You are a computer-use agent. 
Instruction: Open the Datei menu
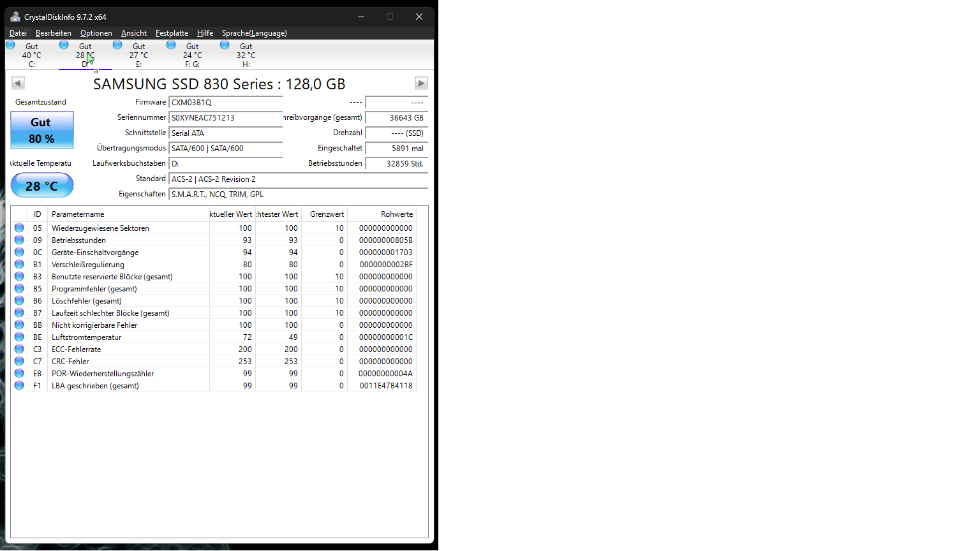(18, 33)
